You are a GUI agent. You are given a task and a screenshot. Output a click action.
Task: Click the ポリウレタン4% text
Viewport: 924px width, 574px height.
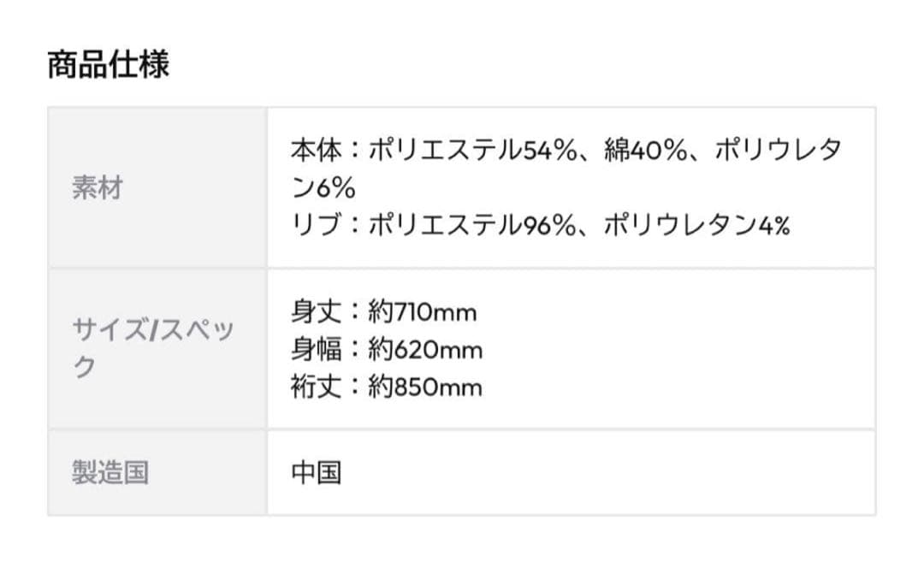(696, 226)
